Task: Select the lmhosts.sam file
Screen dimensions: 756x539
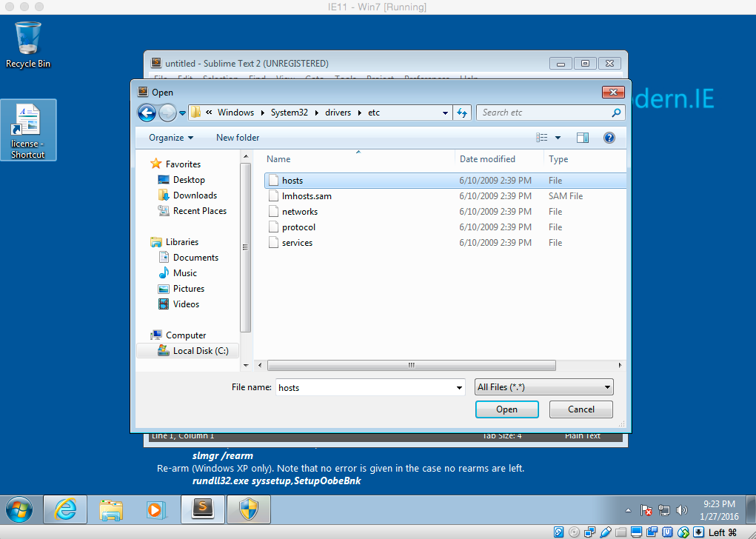Action: (x=445, y=196)
